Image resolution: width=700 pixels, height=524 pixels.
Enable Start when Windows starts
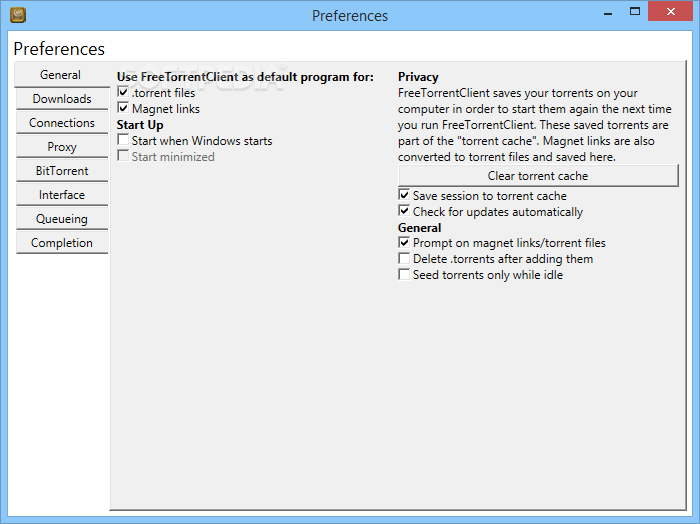(123, 140)
